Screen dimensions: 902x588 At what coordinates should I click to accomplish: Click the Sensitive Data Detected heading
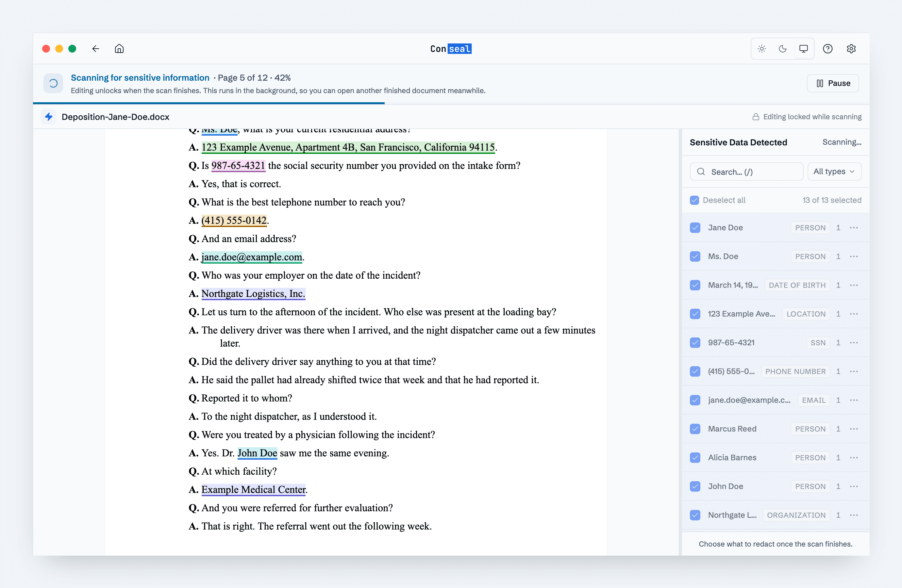(x=738, y=142)
